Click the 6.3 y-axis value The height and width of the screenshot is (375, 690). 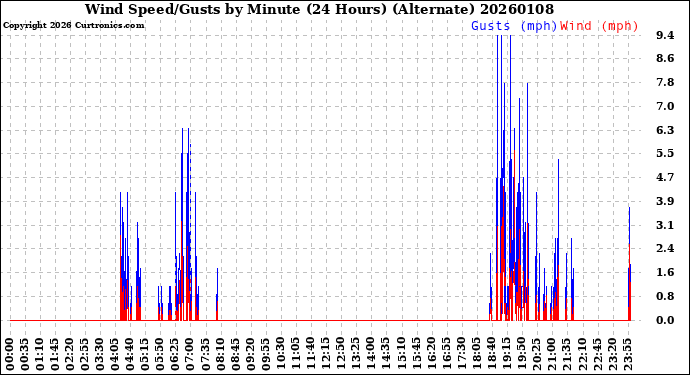[x=665, y=130]
